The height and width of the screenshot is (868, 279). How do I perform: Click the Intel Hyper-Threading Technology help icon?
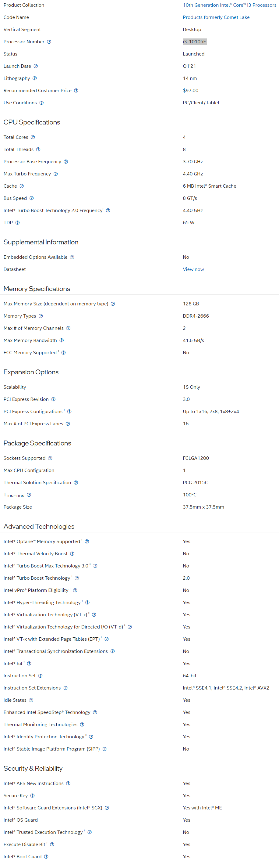tap(87, 603)
